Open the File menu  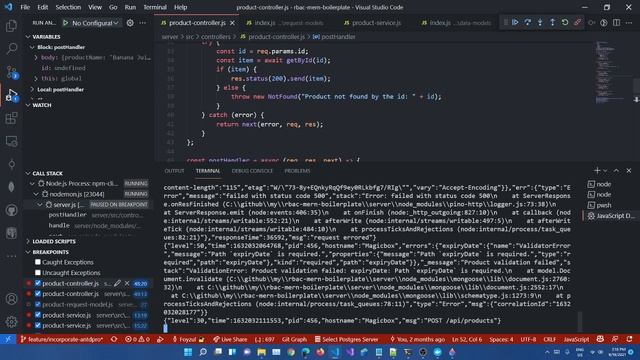tap(25, 7)
